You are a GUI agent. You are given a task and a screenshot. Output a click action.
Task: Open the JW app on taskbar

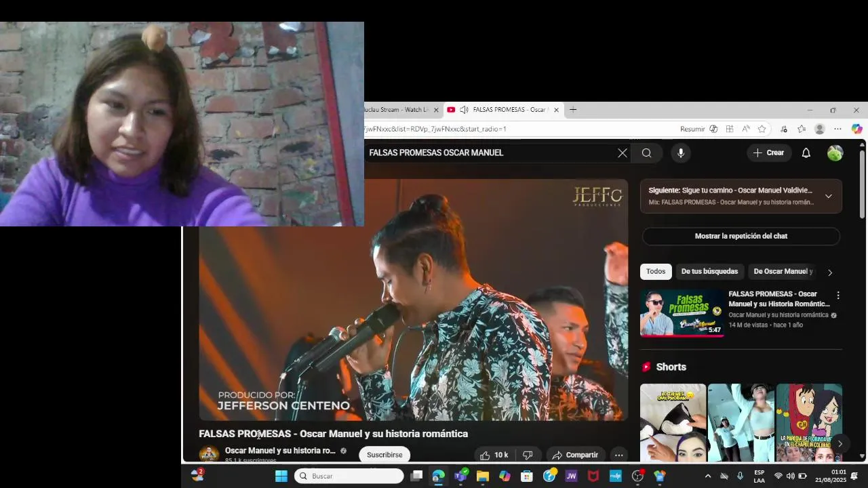click(571, 476)
